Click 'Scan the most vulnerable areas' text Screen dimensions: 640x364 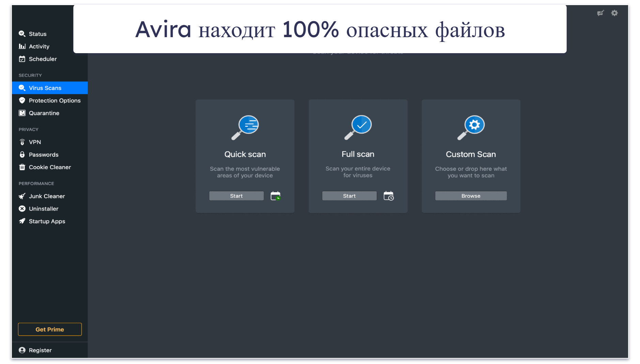tap(245, 172)
